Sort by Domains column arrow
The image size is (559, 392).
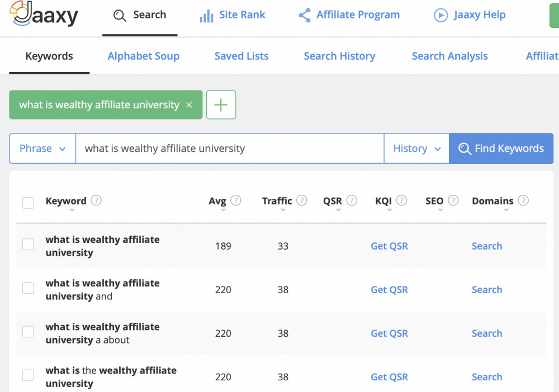pyautogui.click(x=506, y=210)
